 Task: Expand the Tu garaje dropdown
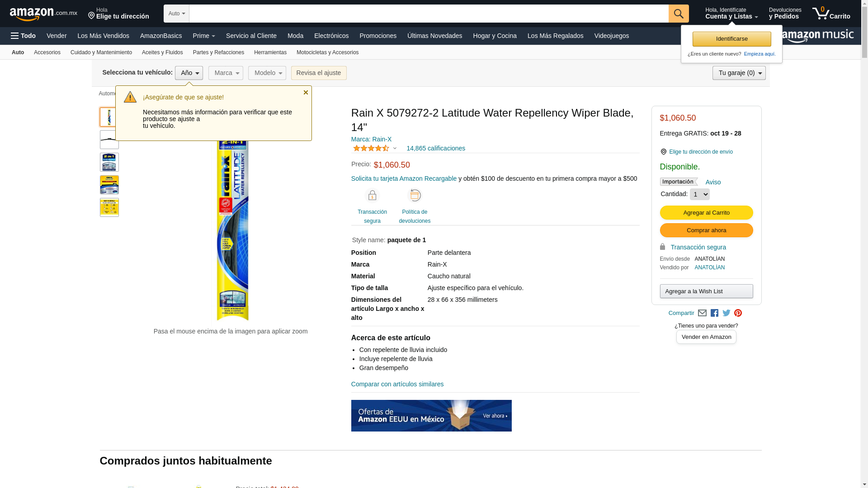(x=739, y=73)
